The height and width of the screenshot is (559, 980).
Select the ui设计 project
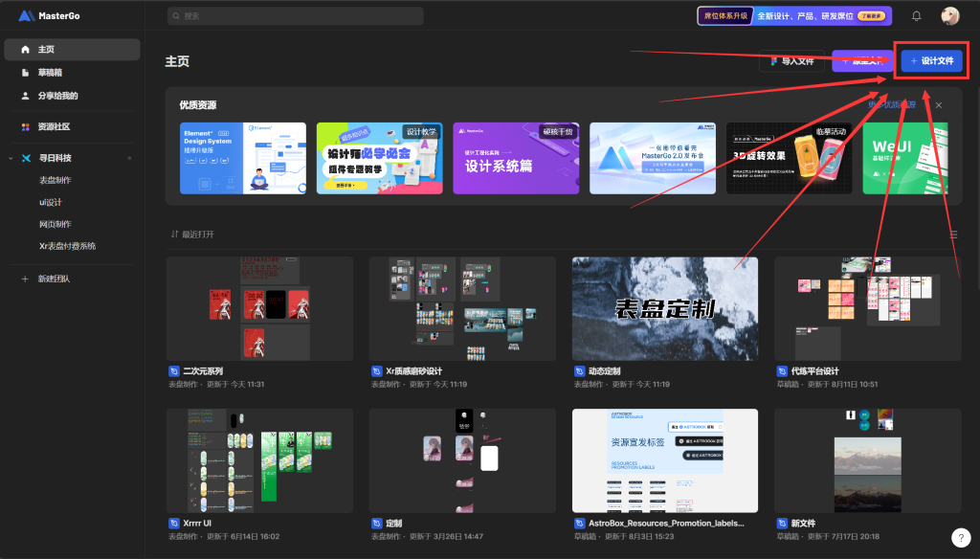(x=50, y=202)
